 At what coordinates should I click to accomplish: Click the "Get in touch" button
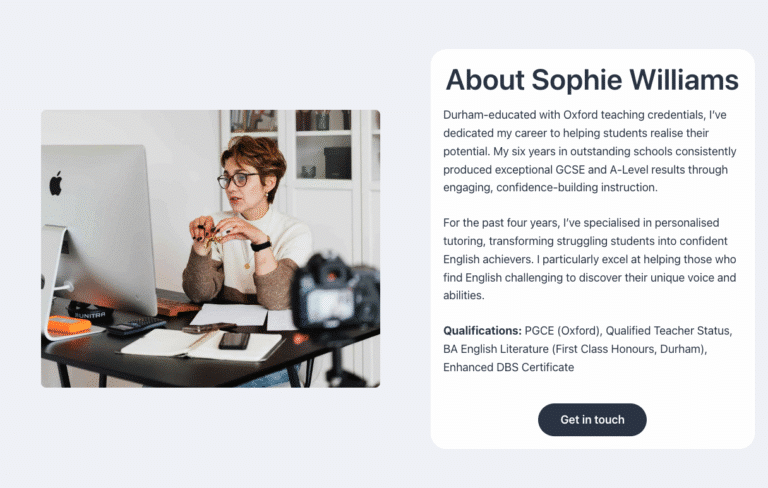(592, 420)
